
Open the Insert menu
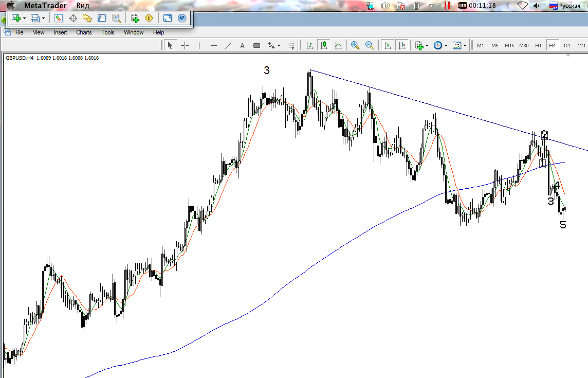click(60, 32)
